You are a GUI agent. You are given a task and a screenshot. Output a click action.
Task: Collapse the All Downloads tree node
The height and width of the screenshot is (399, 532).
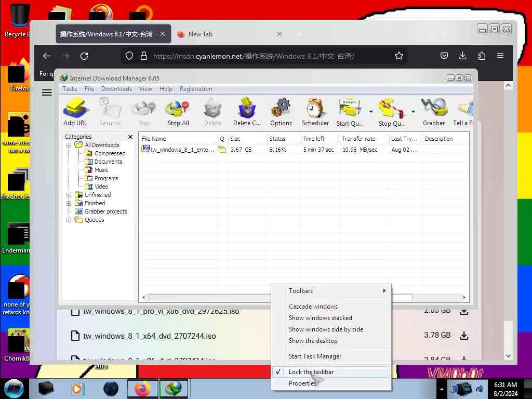tap(69, 145)
